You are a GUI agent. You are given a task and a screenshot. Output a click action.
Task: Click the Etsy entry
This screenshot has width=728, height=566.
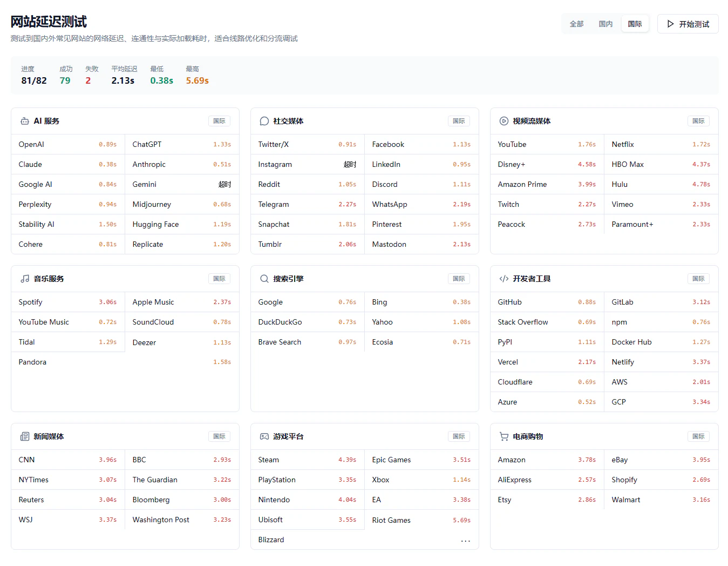pos(547,500)
